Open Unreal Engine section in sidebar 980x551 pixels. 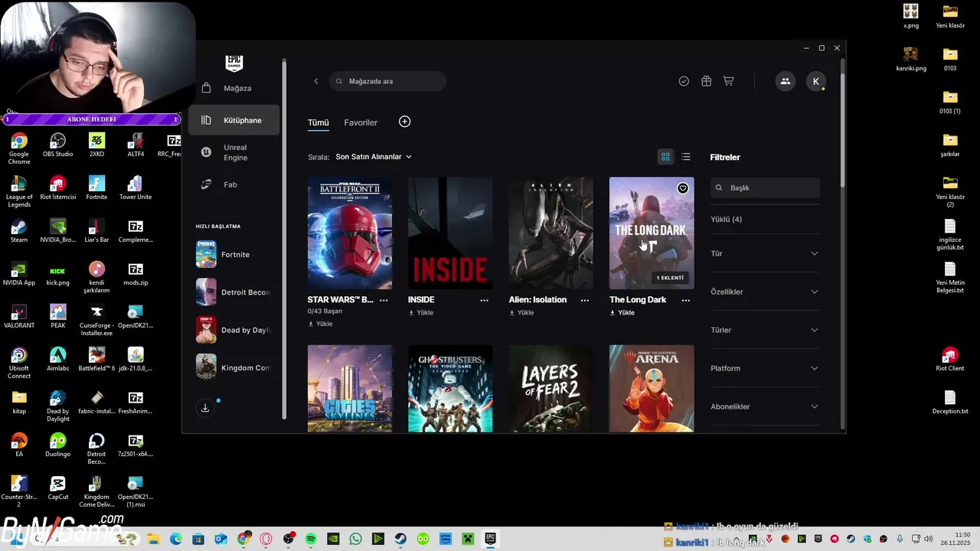coord(234,152)
